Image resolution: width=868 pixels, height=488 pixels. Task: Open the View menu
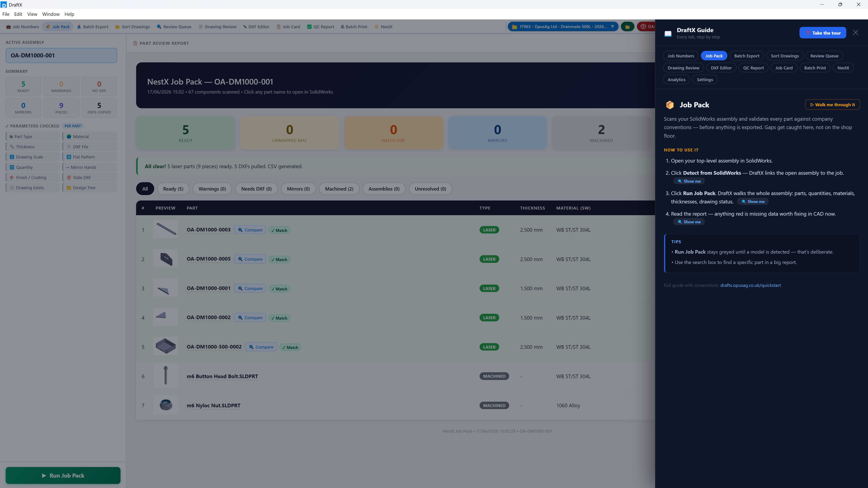point(32,14)
